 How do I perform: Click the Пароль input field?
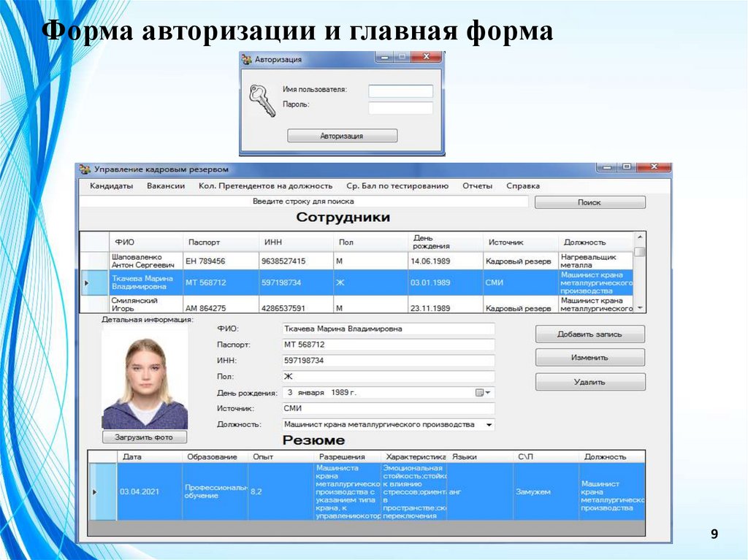[x=400, y=107]
